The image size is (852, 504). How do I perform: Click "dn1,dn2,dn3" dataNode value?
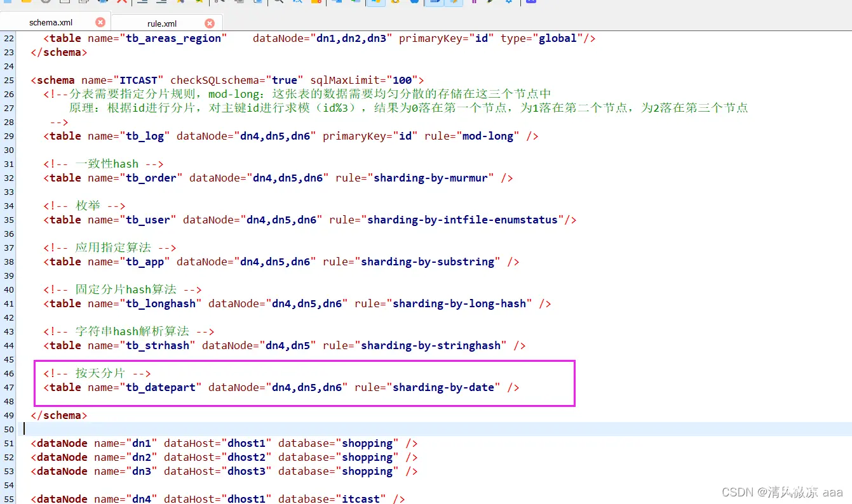(351, 38)
